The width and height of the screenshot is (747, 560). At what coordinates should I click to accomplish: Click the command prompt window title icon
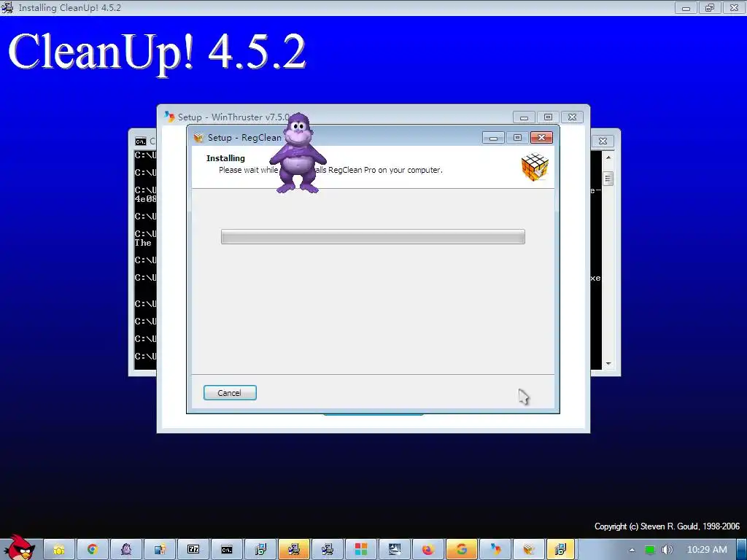pos(140,141)
